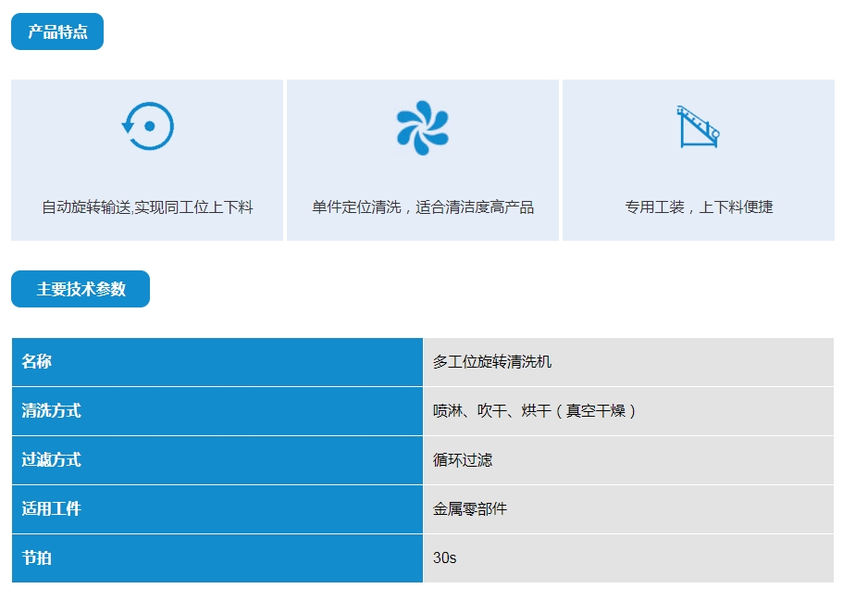Screen dimensions: 868x601
Task: Select the 名称 table header cell
Action: 217,362
